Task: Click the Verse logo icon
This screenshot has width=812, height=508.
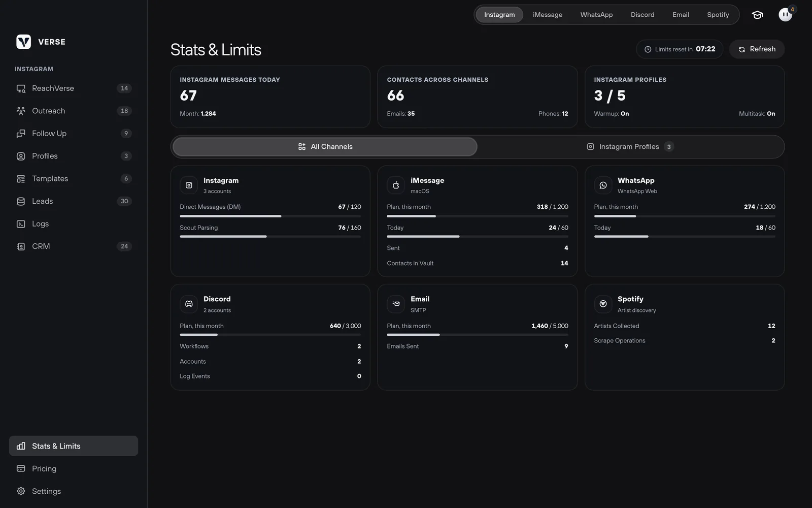Action: [23, 42]
